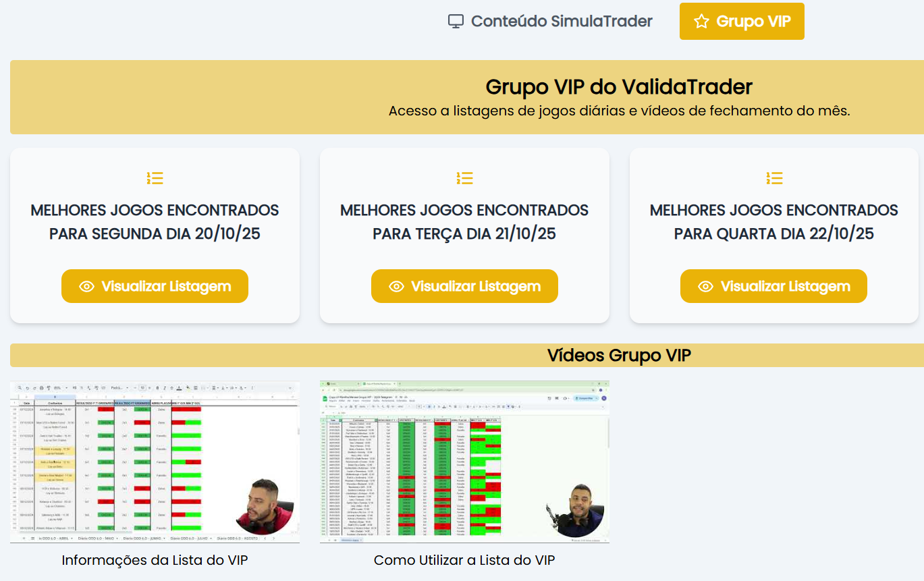924x581 pixels.
Task: Click the eye icon for Quarta 22/10/25 listing
Action: click(705, 287)
